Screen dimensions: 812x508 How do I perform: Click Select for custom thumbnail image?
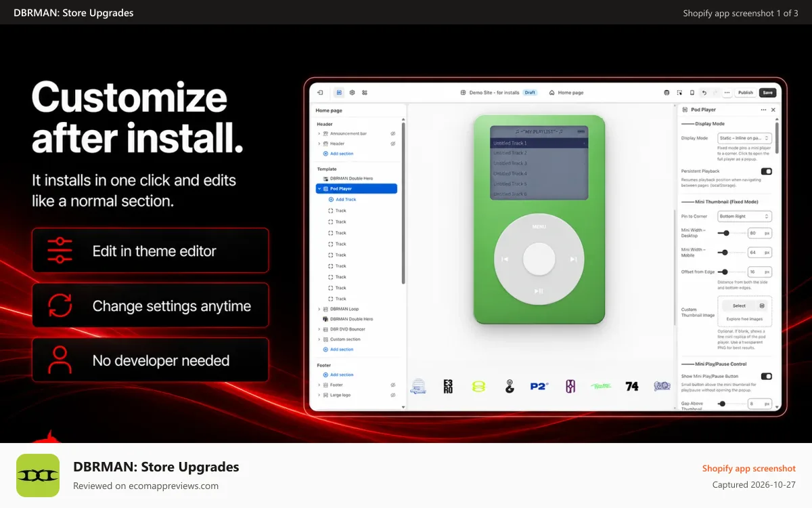[739, 305]
